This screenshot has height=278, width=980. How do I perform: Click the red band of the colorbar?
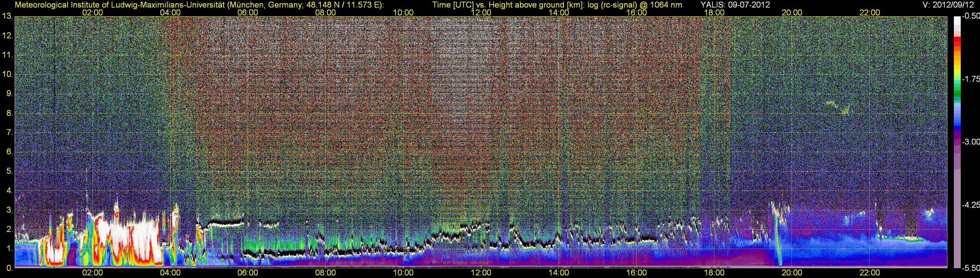(957, 43)
